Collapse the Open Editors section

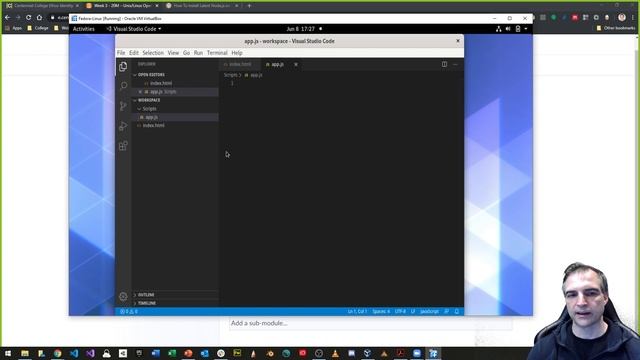click(176, 75)
